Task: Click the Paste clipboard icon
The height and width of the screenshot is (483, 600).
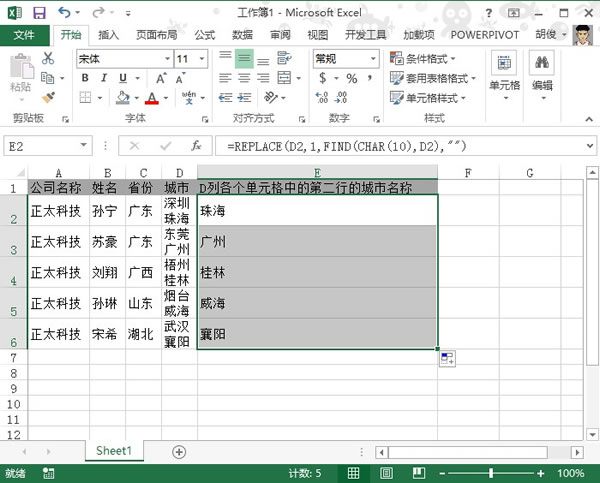Action: point(21,67)
